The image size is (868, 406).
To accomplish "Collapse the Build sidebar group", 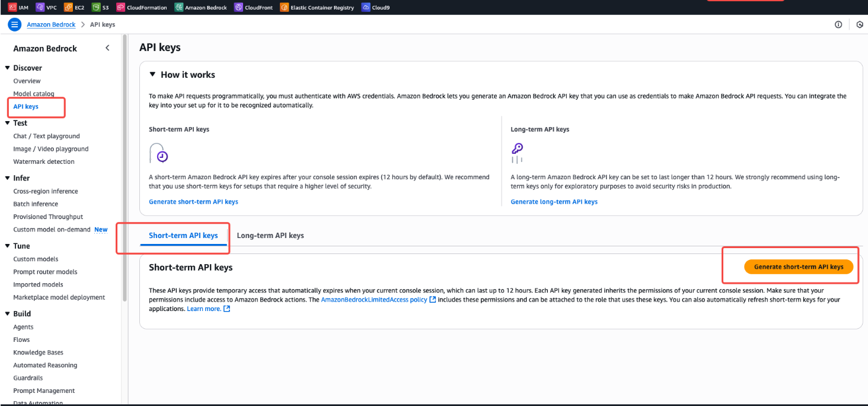I will click(x=8, y=313).
